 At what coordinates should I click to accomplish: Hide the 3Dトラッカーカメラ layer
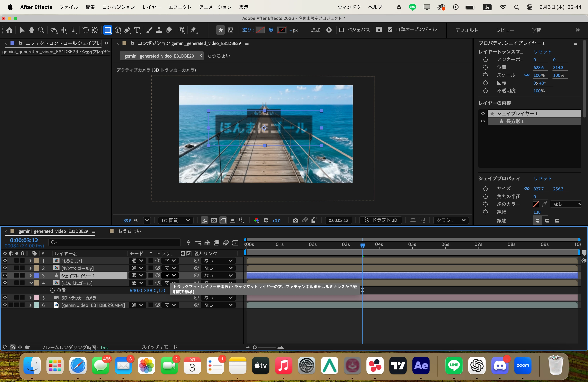pos(5,298)
